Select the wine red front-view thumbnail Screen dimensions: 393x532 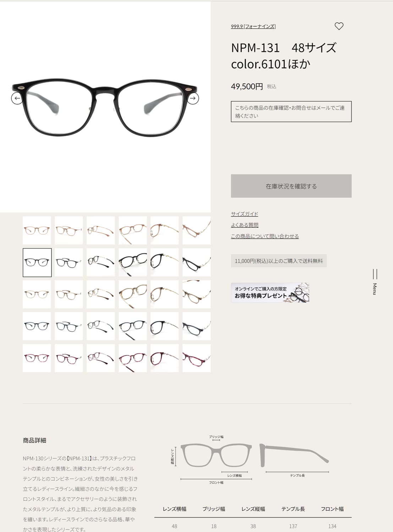pos(37,358)
